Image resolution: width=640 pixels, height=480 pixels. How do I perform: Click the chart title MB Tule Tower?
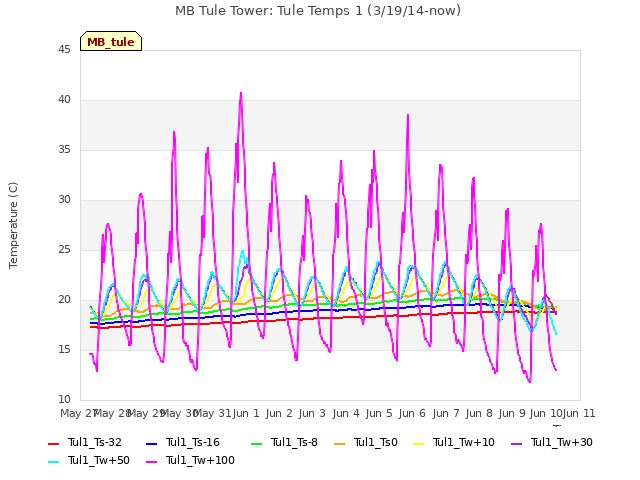click(x=318, y=11)
